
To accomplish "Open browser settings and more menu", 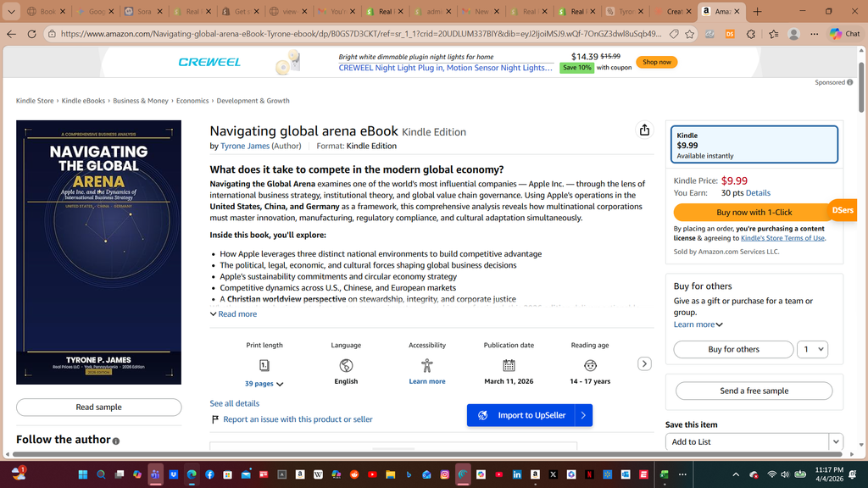I will pyautogui.click(x=815, y=34).
